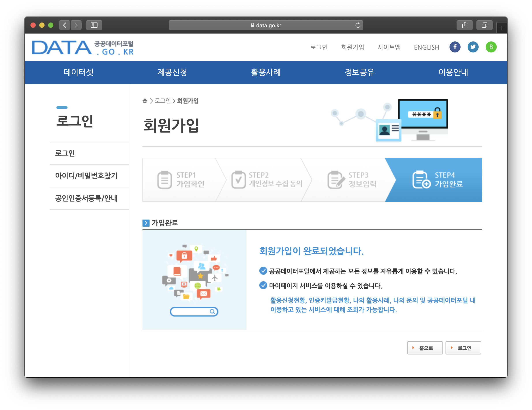Click the DATA.GO.KR portal logo

[83, 47]
